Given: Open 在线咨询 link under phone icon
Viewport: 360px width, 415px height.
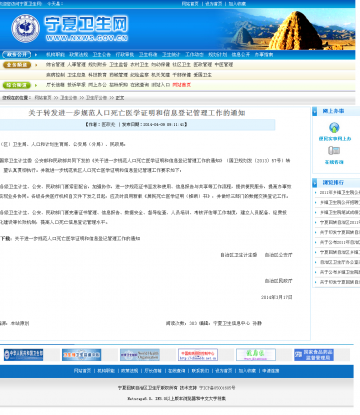Looking at the screenshot, I should click(x=334, y=162).
